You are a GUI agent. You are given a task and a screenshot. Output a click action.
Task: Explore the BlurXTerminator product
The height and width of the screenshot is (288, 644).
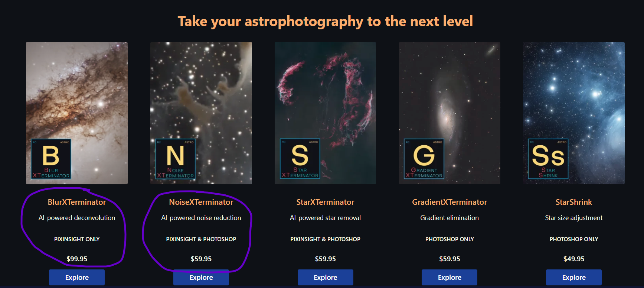pyautogui.click(x=77, y=278)
